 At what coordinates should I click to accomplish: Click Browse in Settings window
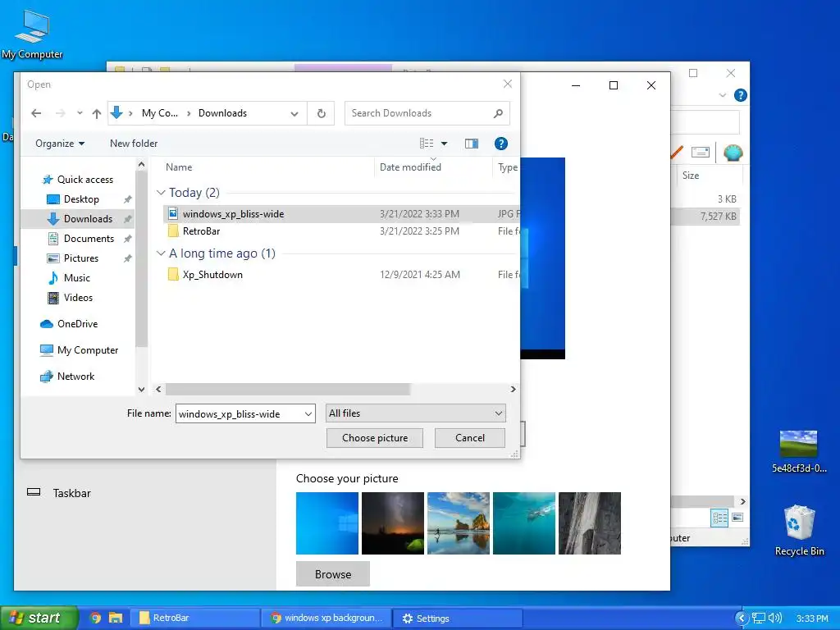click(x=333, y=573)
